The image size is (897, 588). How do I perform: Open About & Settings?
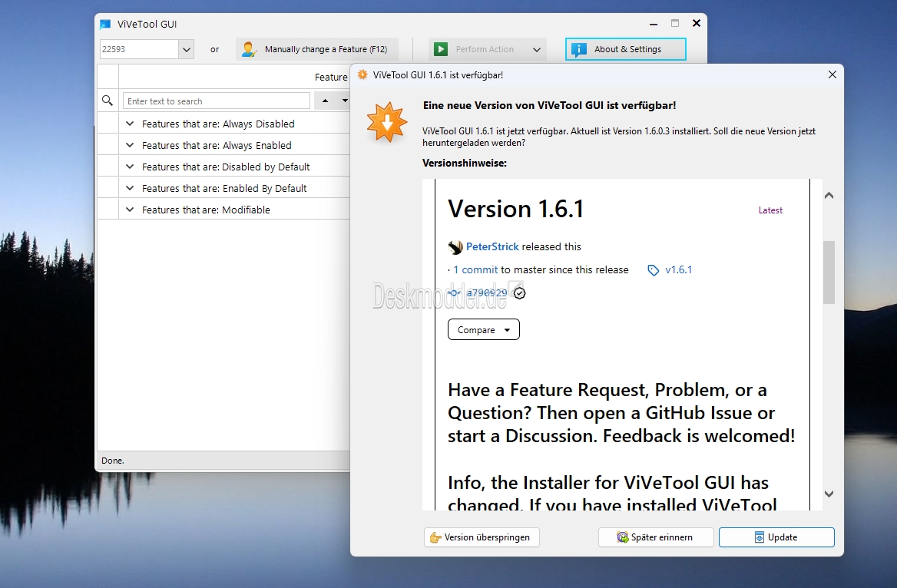click(625, 49)
